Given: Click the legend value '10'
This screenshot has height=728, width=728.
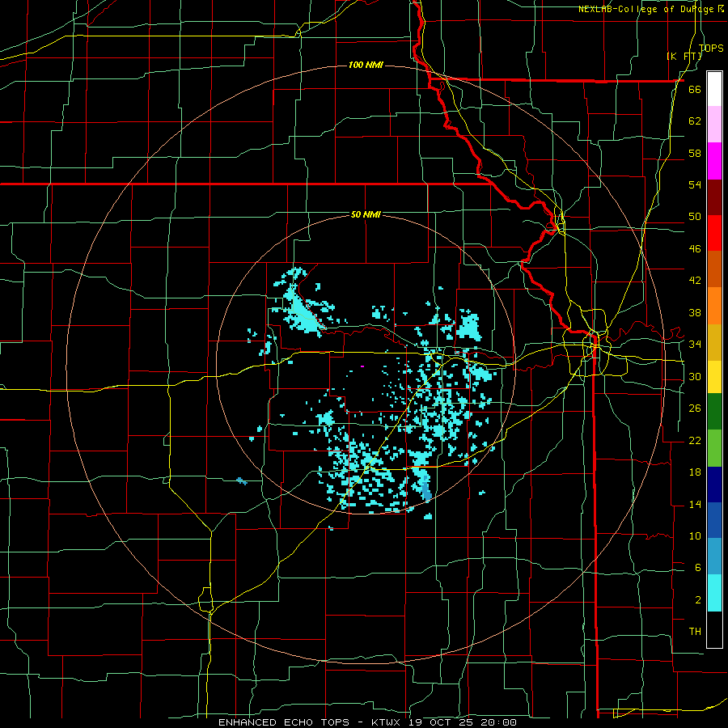Looking at the screenshot, I should click(695, 536).
